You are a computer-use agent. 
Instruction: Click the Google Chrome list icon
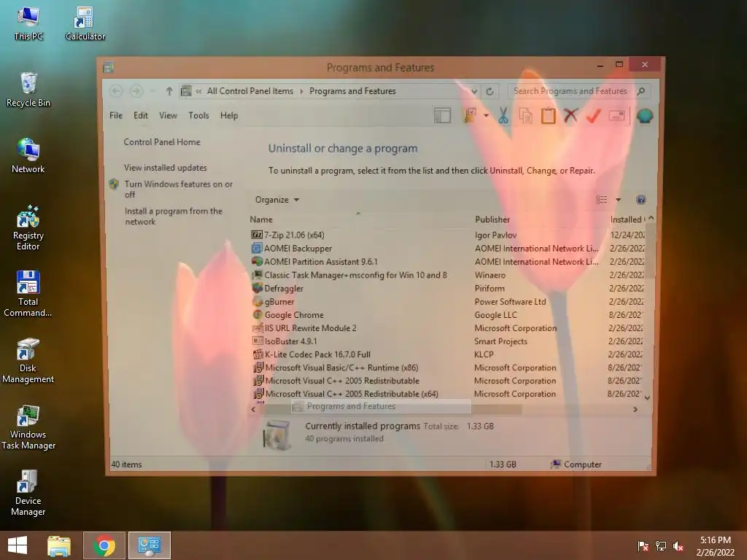click(x=258, y=315)
